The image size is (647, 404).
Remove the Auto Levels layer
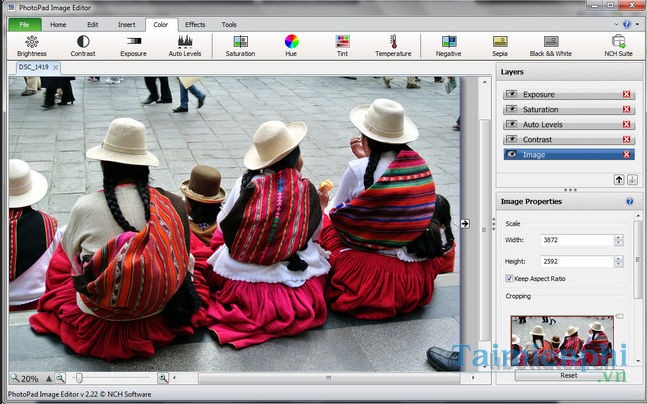click(x=626, y=124)
